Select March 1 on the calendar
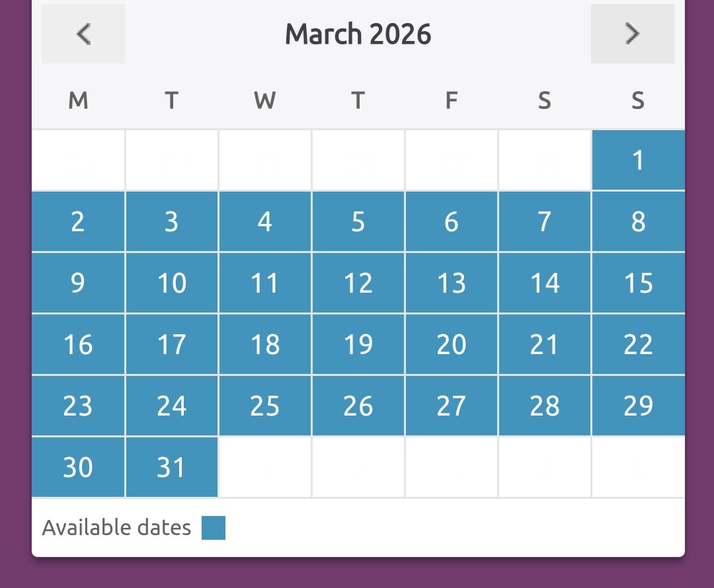714x588 pixels. (x=638, y=160)
